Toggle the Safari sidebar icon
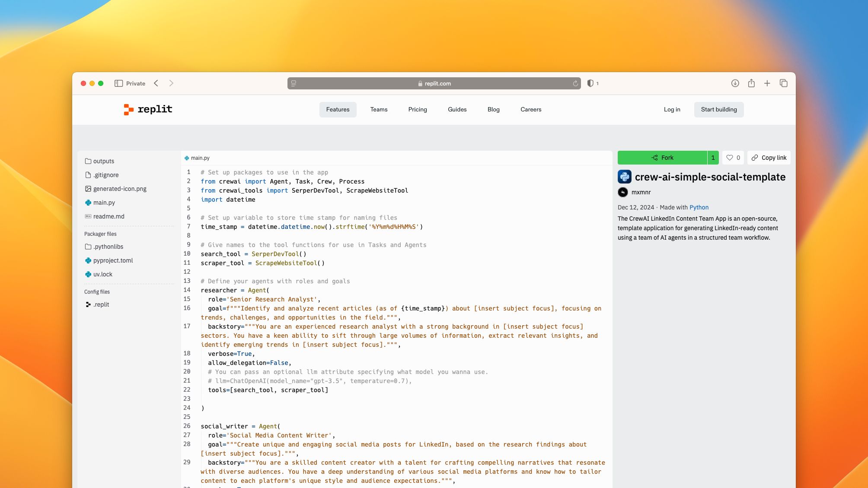 coord(118,83)
